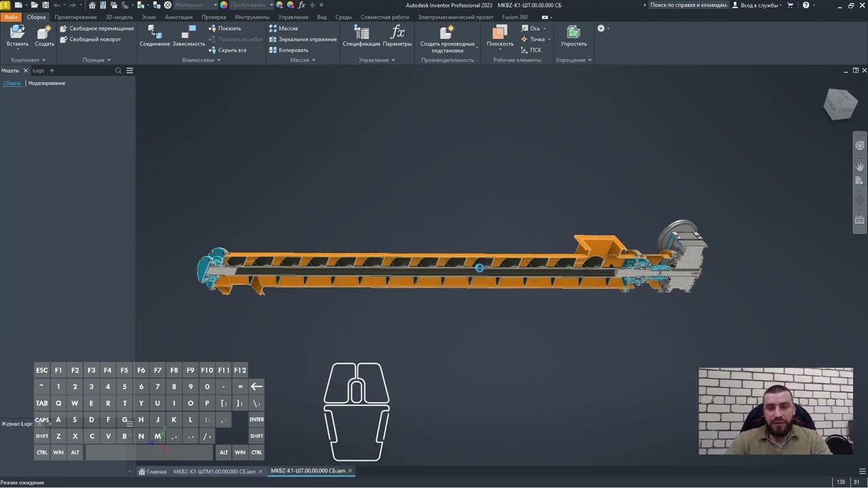Open the Главная home document tab
This screenshot has width=868, height=488.
(x=153, y=471)
